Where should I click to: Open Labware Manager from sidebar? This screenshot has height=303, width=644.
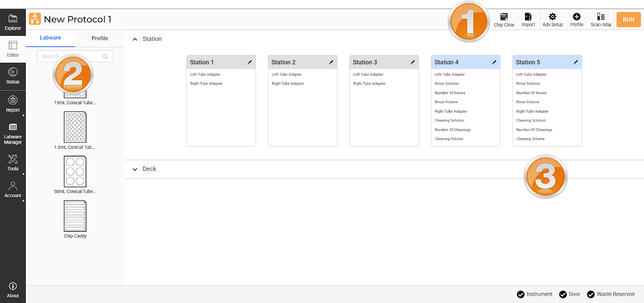13,133
